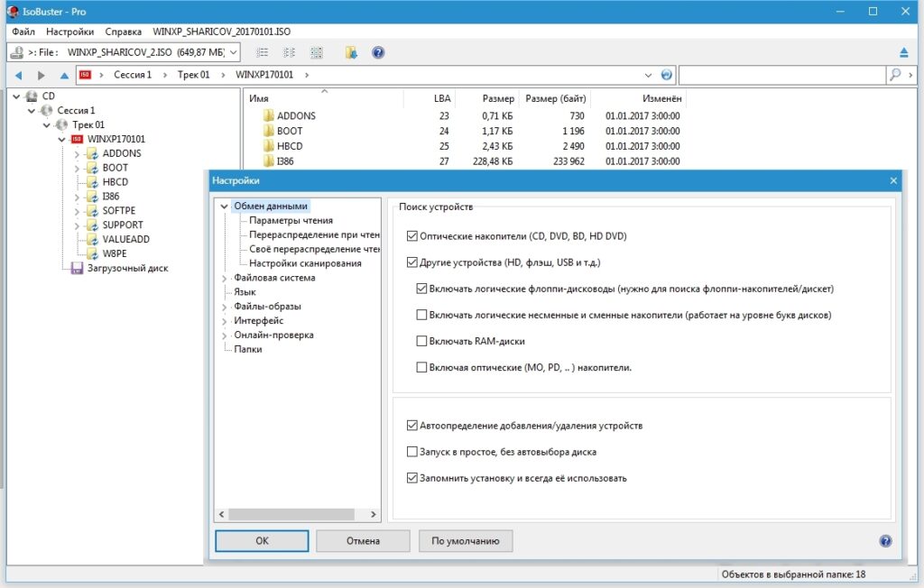The image size is (924, 588).
Task: Enable Запуск в простое checkbox
Action: [411, 452]
